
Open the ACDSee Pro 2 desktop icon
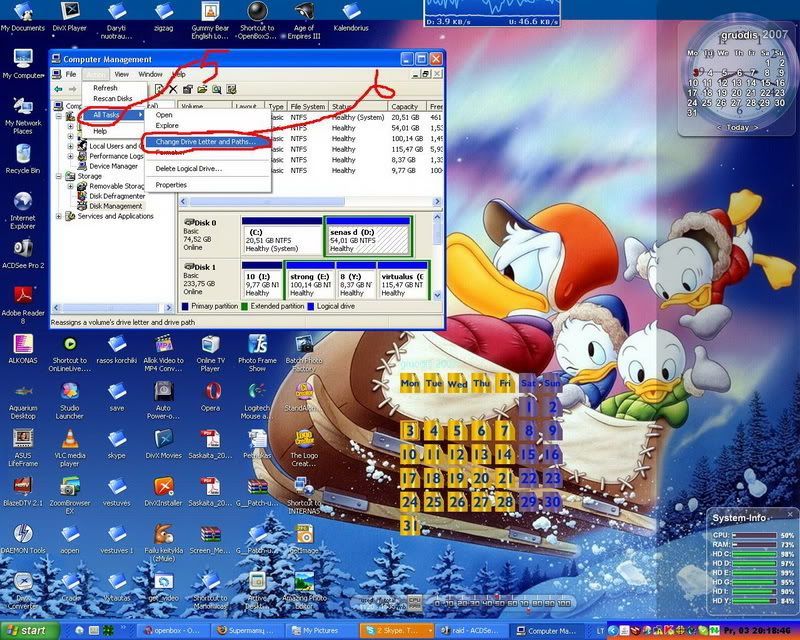pos(23,254)
